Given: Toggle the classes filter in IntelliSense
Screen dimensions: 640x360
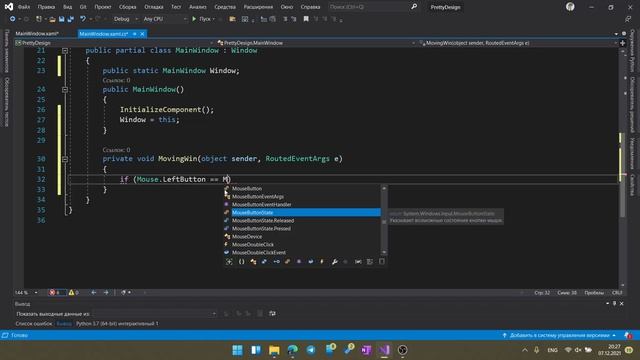Looking at the screenshot, I should 253,262.
